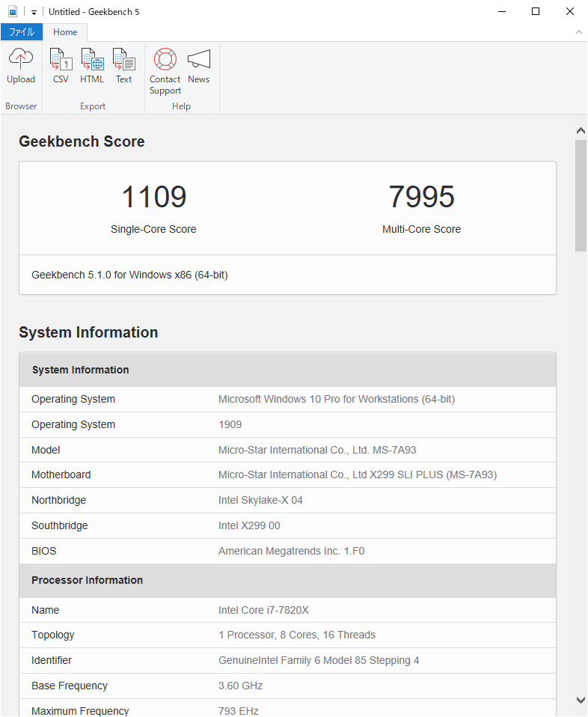588x717 pixels.
Task: Click Intel X299 00 southbridge value
Action: pyautogui.click(x=249, y=526)
